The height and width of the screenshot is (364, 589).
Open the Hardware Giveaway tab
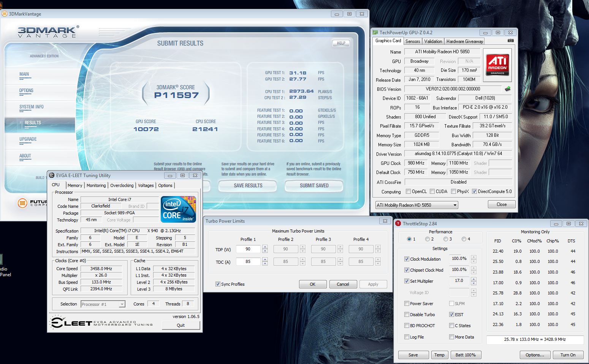(465, 41)
